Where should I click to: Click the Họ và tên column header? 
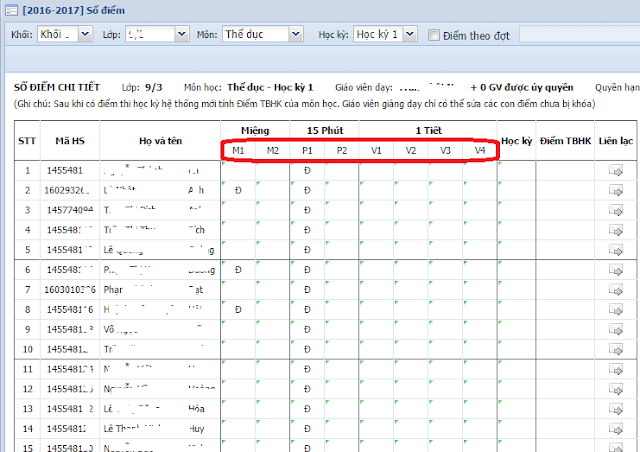click(x=160, y=141)
